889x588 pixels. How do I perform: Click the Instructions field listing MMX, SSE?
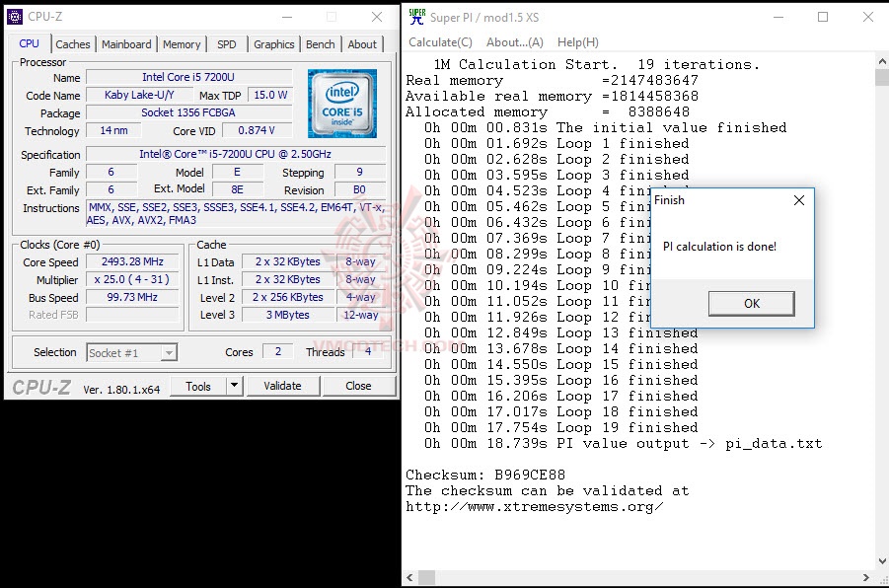(235, 214)
